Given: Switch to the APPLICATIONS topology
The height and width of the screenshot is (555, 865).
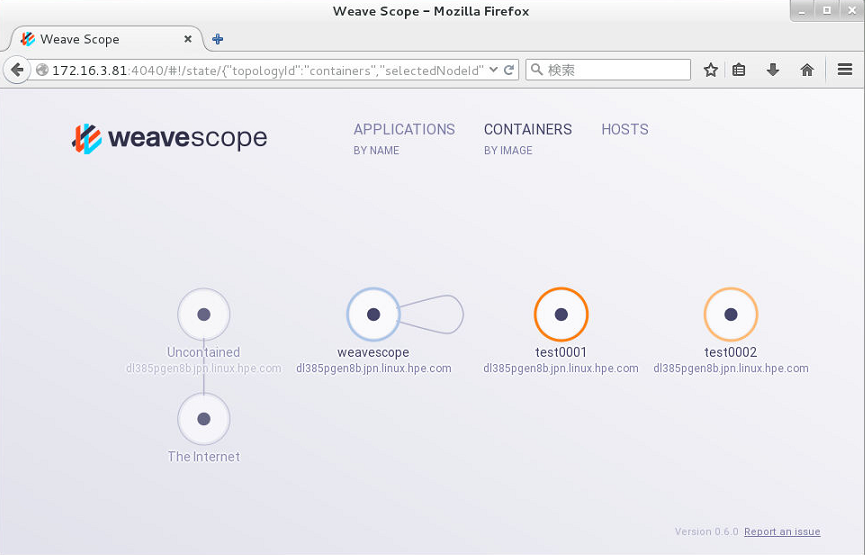Looking at the screenshot, I should pos(404,129).
